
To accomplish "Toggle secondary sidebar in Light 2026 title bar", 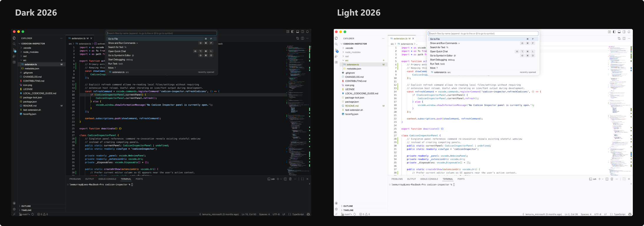I will tap(624, 32).
